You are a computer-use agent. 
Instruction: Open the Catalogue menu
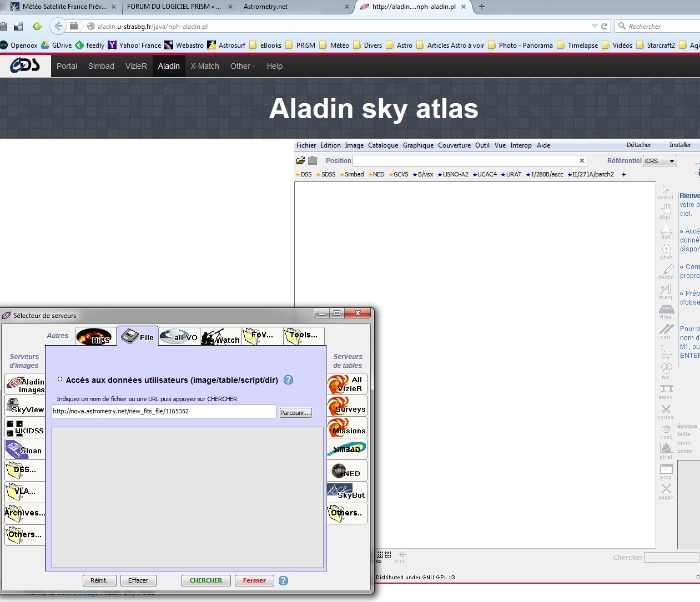[382, 145]
